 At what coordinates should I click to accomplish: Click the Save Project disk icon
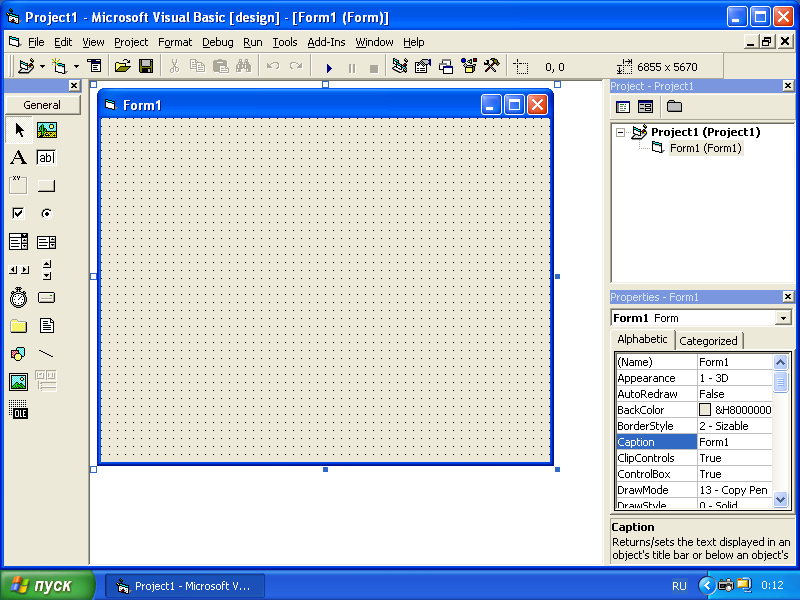pyautogui.click(x=146, y=66)
